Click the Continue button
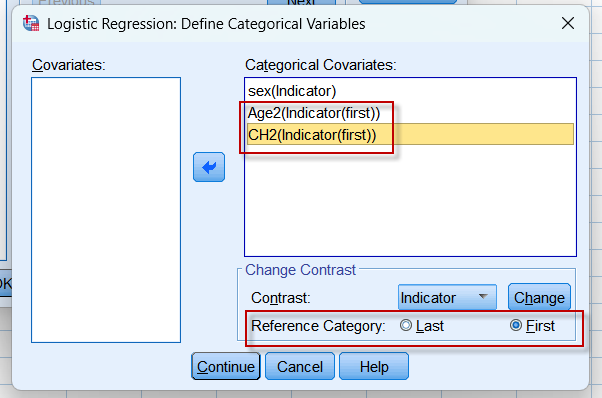Screen dimensions: 602x398 click(x=226, y=367)
